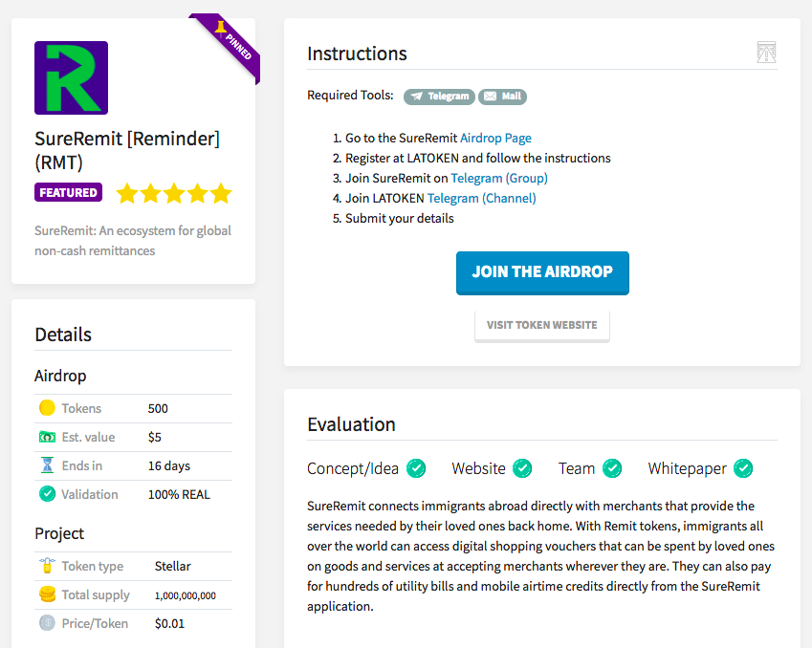Click the fifth yellow rating star
The image size is (812, 648).
pos(221,194)
